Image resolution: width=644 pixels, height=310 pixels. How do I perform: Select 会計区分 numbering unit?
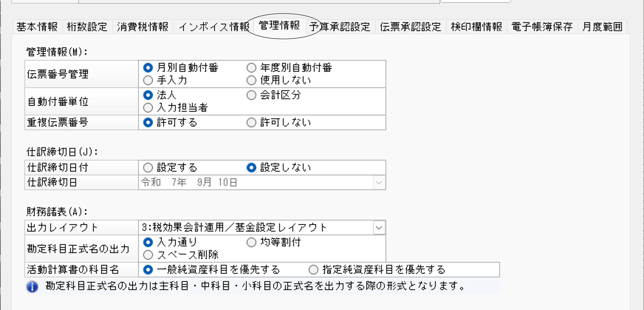[x=251, y=95]
